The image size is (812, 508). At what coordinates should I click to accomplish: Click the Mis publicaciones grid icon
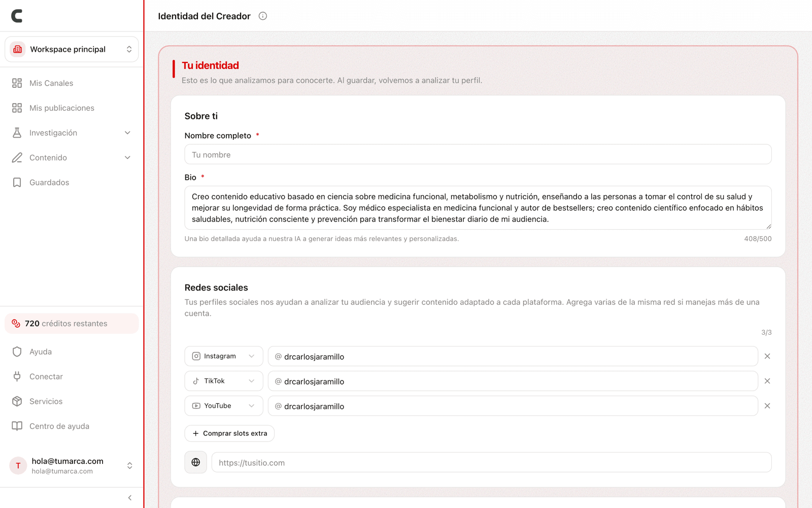coord(17,108)
